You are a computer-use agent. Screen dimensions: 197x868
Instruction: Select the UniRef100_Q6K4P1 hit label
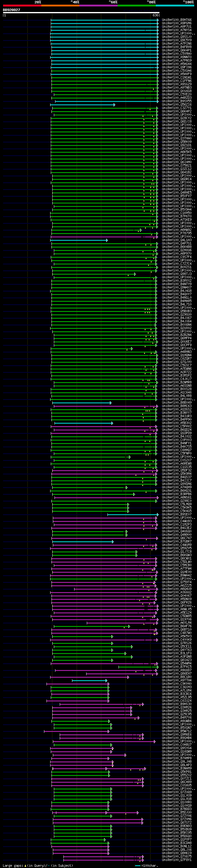176,50
